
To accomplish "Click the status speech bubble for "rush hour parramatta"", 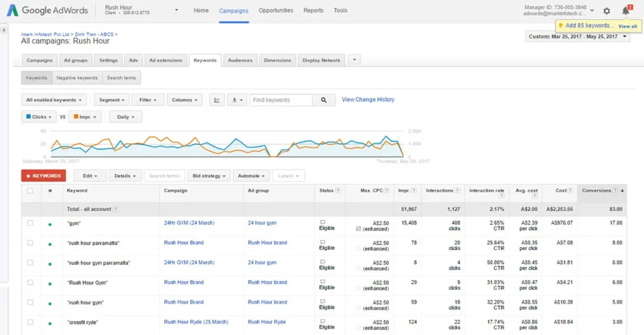I will pos(323,242).
